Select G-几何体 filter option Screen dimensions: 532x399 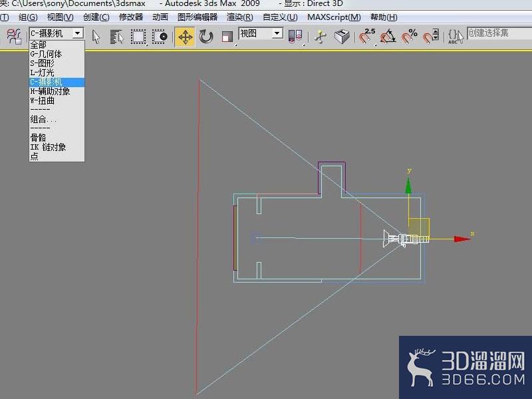pyautogui.click(x=57, y=54)
